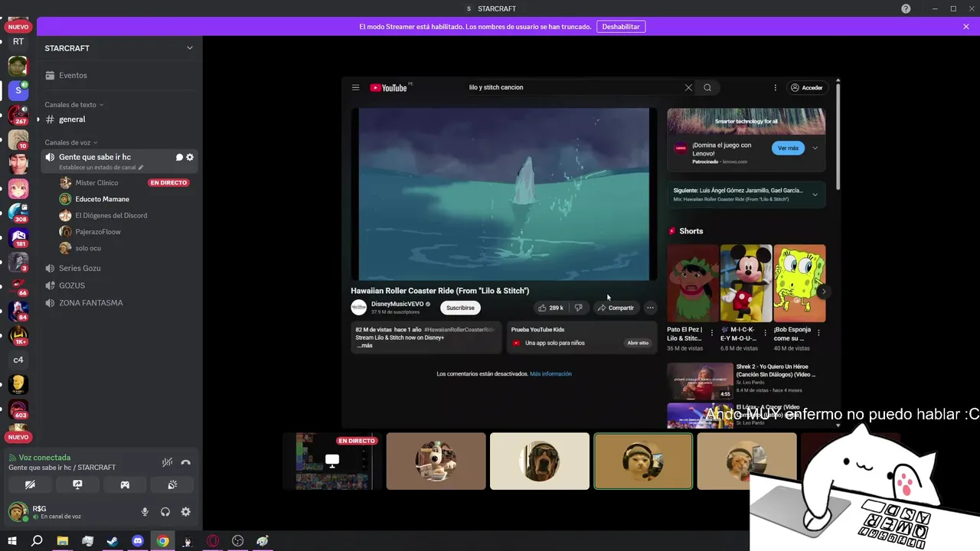Open OBS Studio from the taskbar
980x551 pixels.
(x=238, y=541)
